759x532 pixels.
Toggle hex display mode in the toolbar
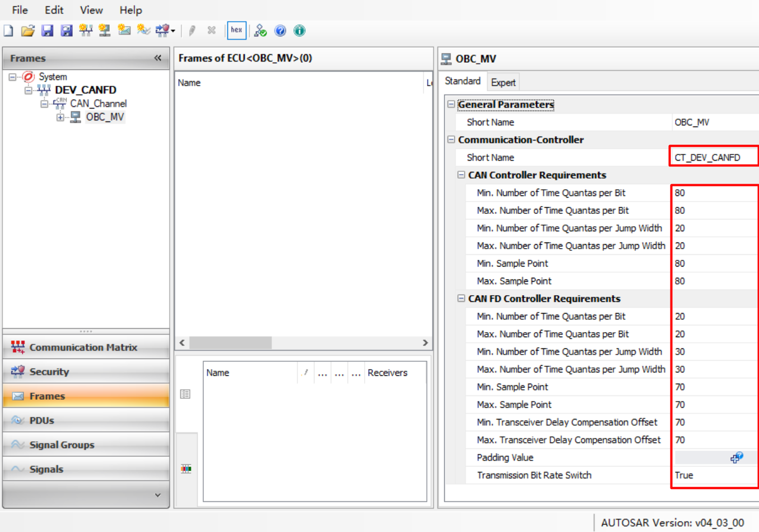(236, 30)
